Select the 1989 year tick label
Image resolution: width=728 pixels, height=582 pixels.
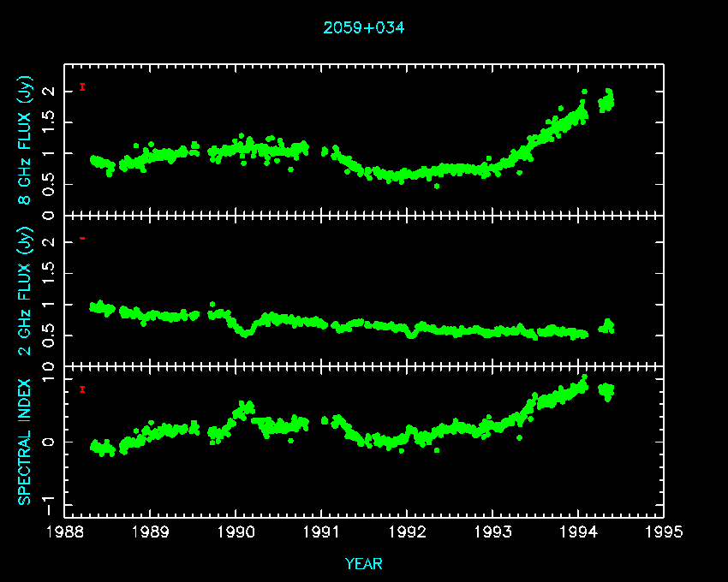click(x=151, y=532)
